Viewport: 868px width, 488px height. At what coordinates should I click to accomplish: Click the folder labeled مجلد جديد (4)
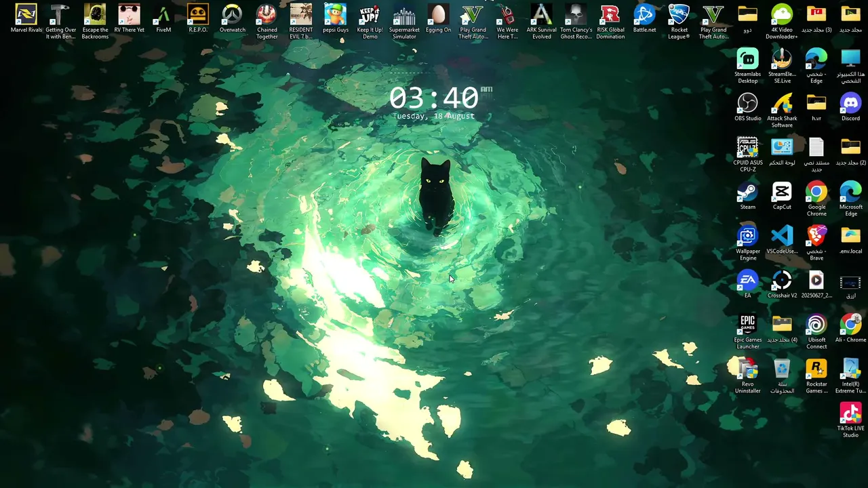pyautogui.click(x=782, y=329)
